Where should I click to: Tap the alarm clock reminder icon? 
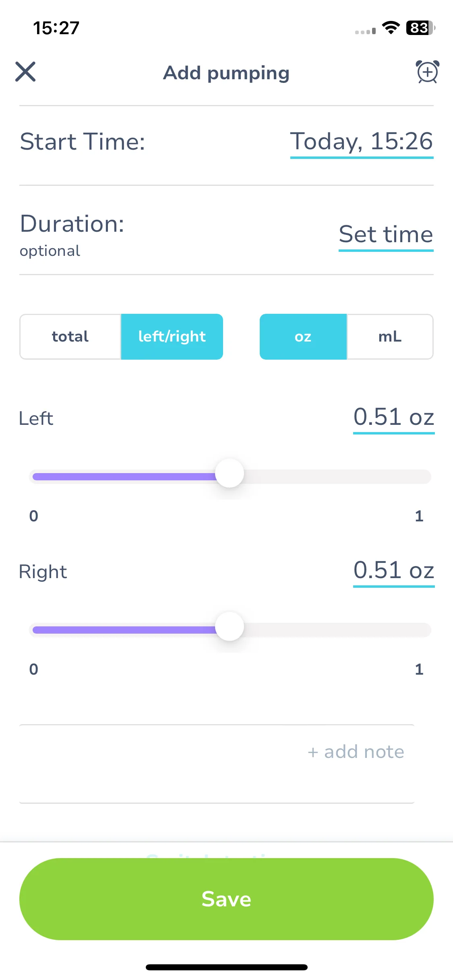[x=427, y=72]
